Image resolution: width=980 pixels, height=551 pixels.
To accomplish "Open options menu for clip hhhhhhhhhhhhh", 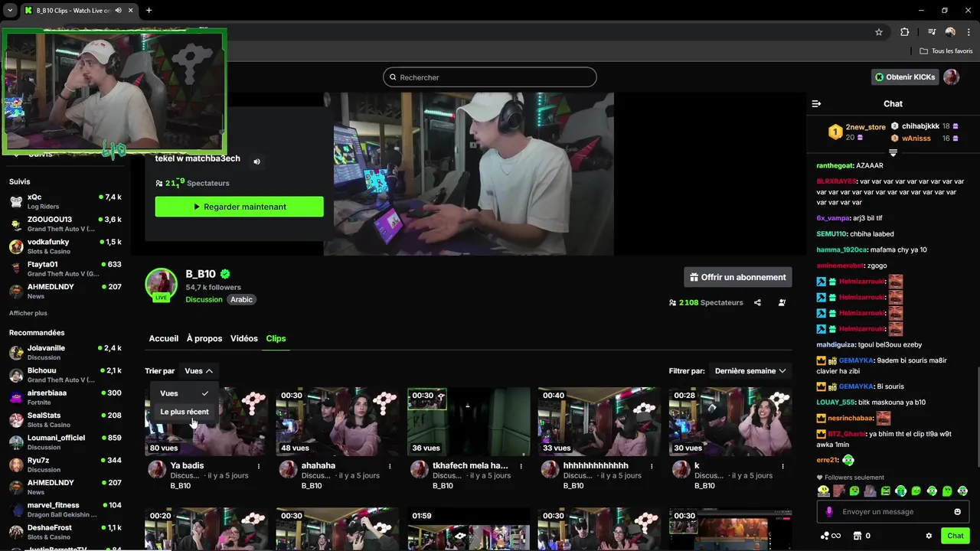I will tap(652, 466).
